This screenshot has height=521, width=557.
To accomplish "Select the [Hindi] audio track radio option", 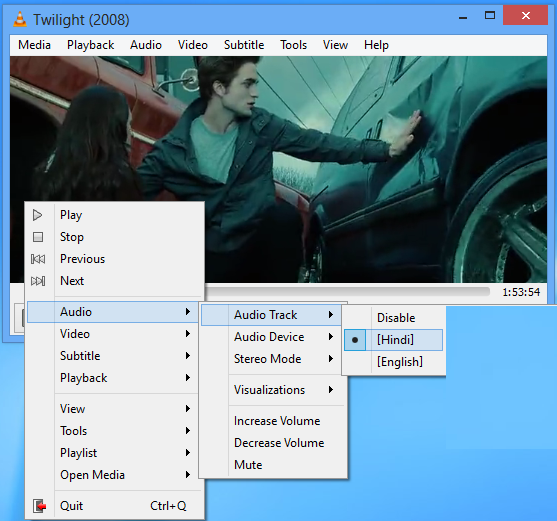I will click(x=393, y=340).
